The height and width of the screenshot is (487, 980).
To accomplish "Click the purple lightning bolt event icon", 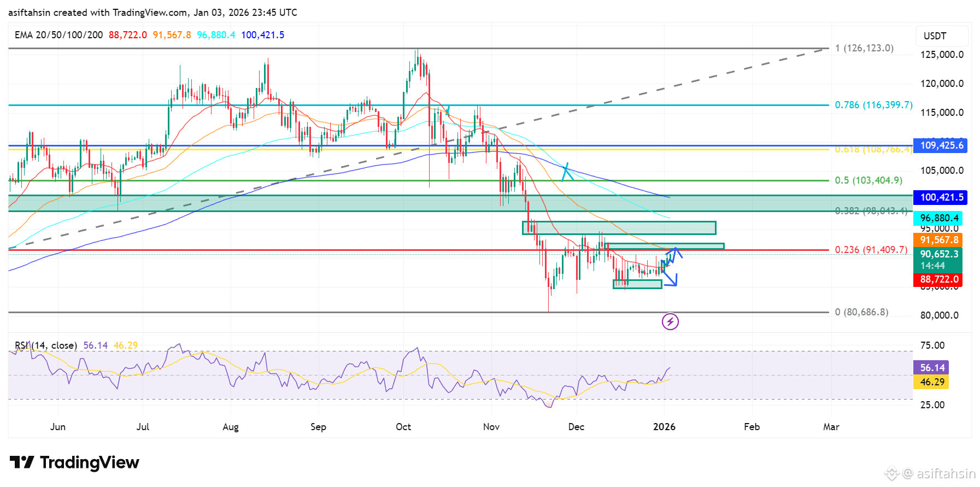I will tap(670, 321).
